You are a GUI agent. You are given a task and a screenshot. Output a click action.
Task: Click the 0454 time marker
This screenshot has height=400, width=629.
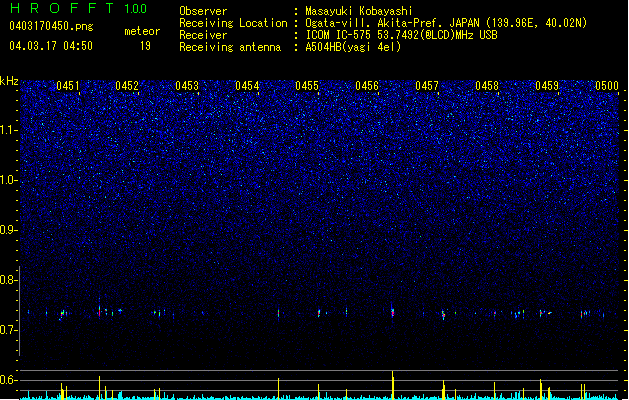(x=247, y=86)
